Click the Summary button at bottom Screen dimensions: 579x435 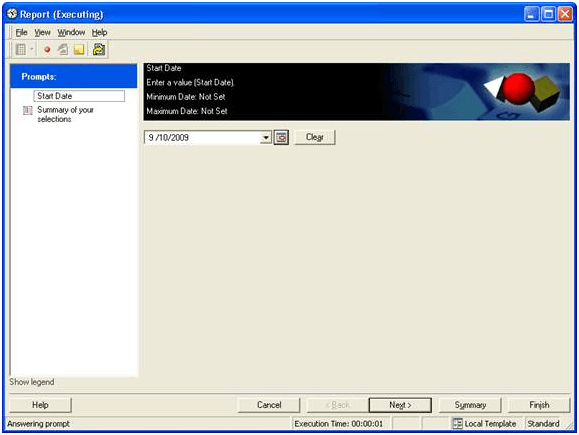click(470, 405)
